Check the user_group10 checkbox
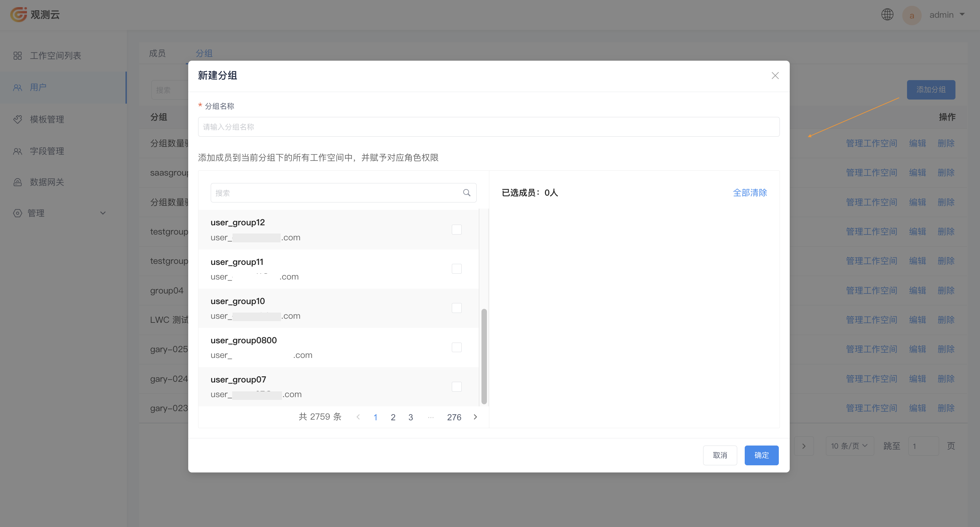980x527 pixels. coord(457,308)
